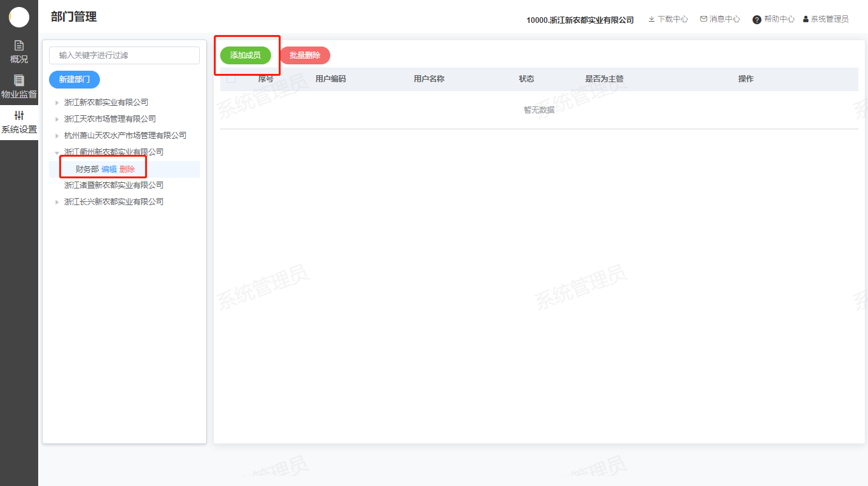Click the 部门管理 page title
The width and height of the screenshot is (868, 486).
click(x=74, y=17)
